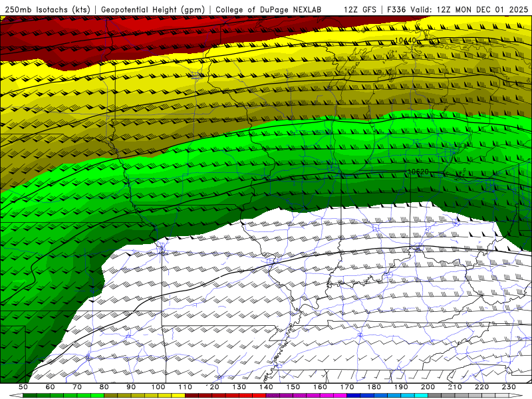Click the 140 label on the color scale
This screenshot has width=532, height=399.
pos(266,387)
